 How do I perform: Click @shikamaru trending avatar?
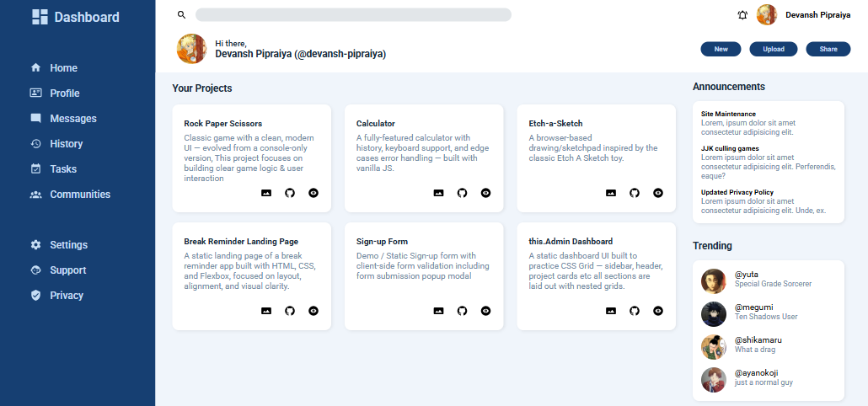coord(714,347)
